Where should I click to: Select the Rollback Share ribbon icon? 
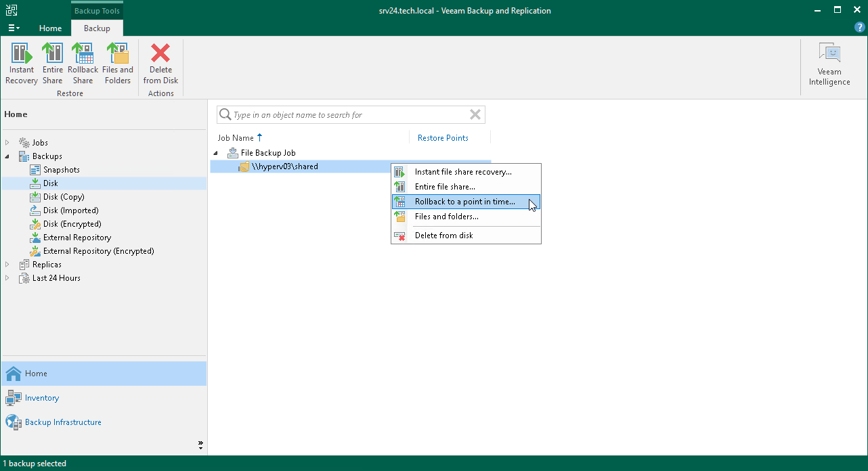pyautogui.click(x=83, y=61)
